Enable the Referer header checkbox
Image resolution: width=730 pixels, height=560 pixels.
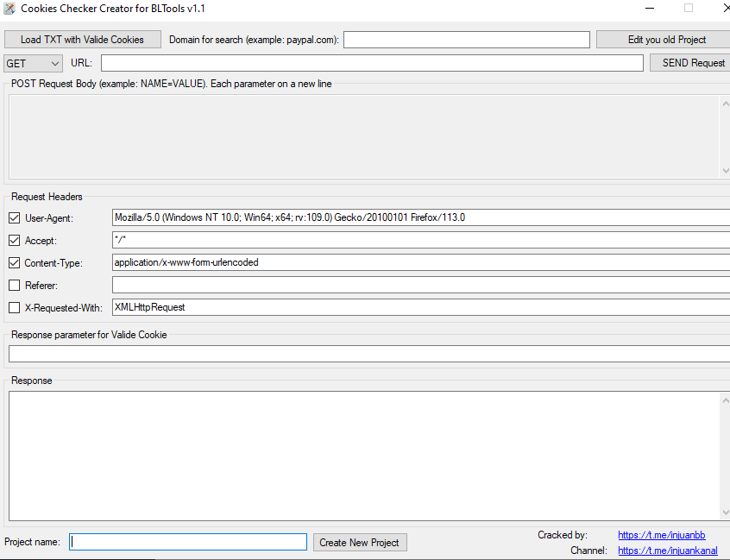click(15, 285)
